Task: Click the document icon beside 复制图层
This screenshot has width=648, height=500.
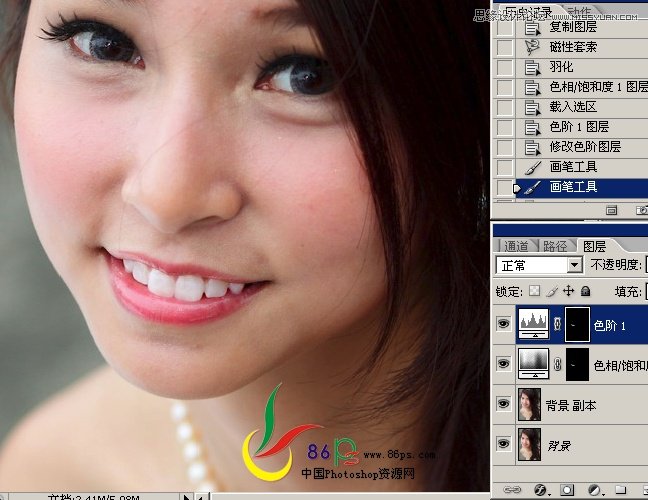Action: click(533, 28)
